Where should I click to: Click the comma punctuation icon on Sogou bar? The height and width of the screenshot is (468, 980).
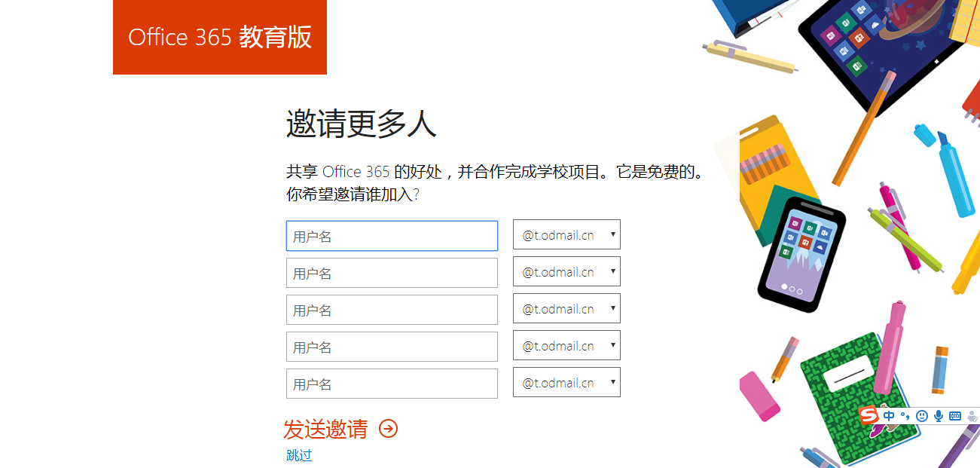coord(904,415)
